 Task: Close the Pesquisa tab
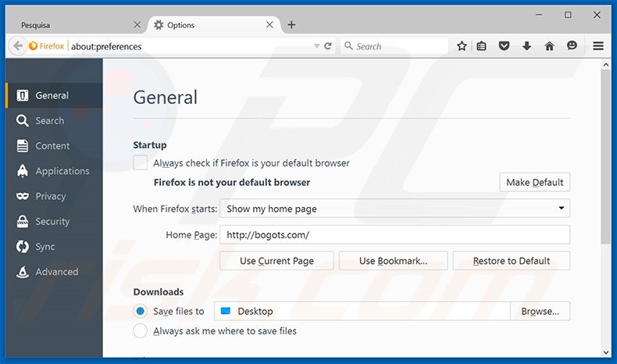(x=137, y=25)
